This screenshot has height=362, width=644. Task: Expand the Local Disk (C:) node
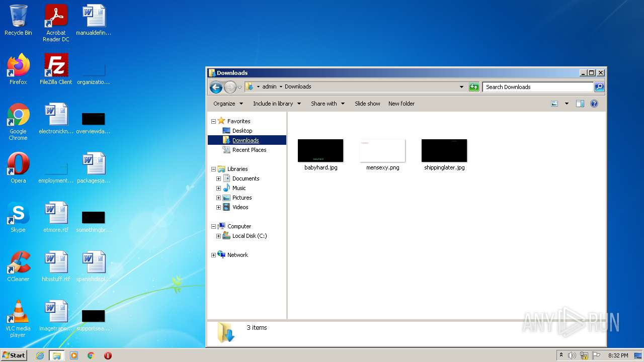[218, 236]
